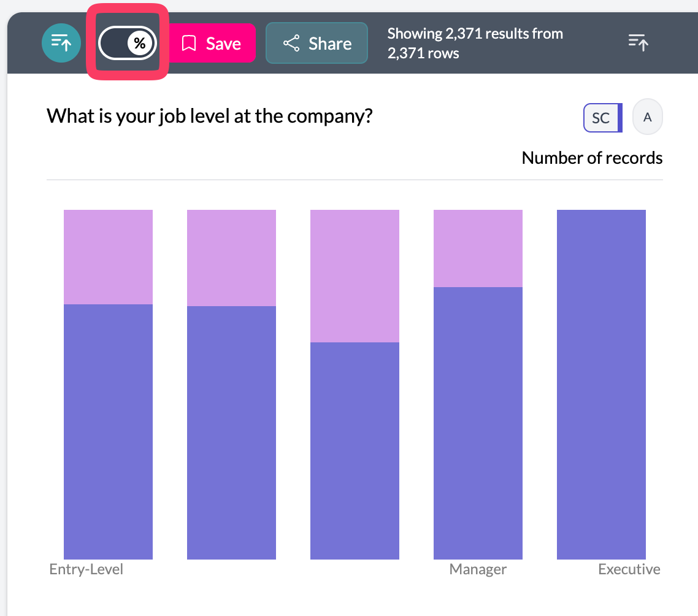Screen dimensions: 698x616
Task: Click the dark purple Manager bar segment
Action: point(478,423)
